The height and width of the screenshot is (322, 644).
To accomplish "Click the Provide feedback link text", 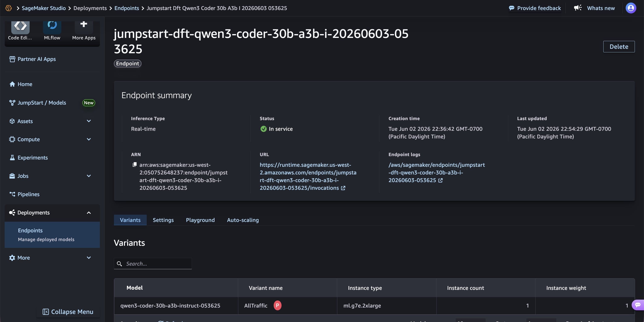I will [539, 8].
